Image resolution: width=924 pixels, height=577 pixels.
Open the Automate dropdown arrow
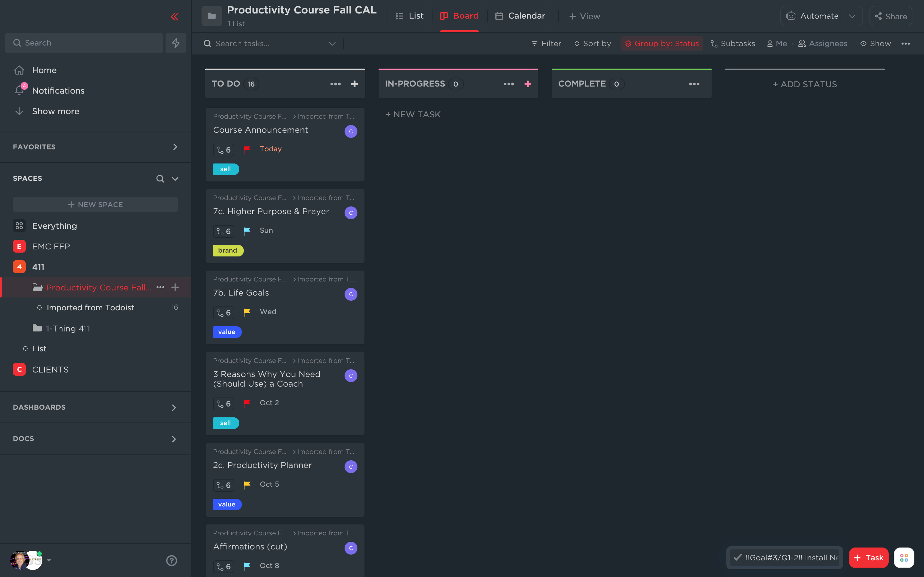pyautogui.click(x=852, y=16)
